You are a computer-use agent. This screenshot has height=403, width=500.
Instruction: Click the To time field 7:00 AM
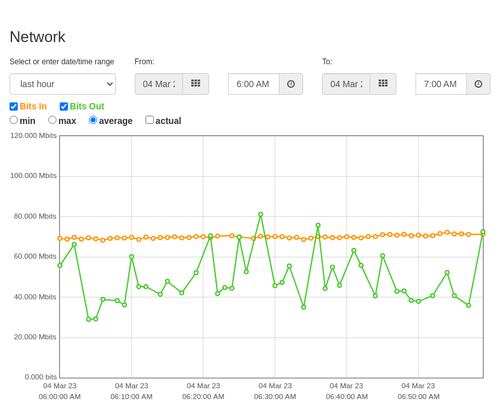441,84
